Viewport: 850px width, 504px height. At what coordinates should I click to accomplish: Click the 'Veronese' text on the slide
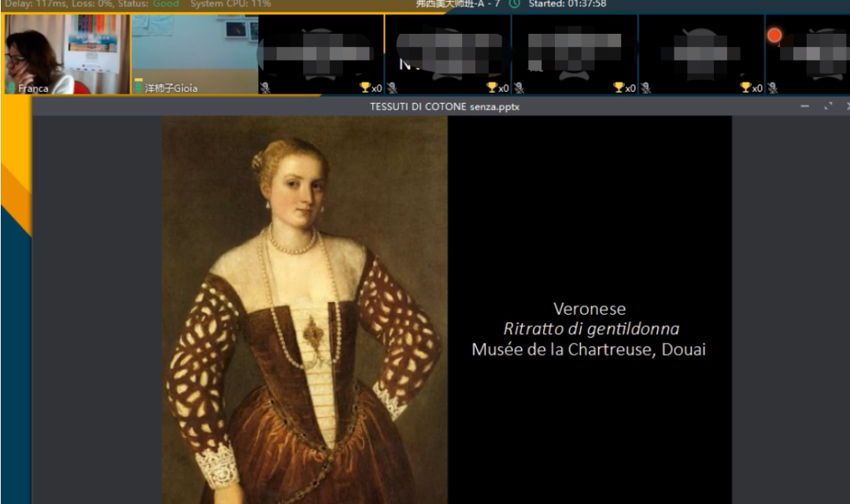click(x=589, y=308)
